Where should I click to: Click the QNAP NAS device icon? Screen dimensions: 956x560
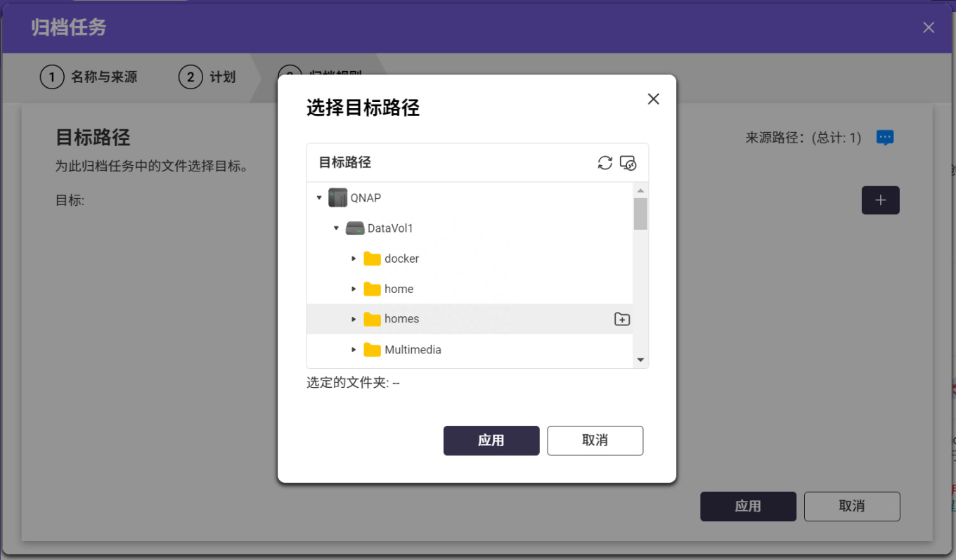338,197
